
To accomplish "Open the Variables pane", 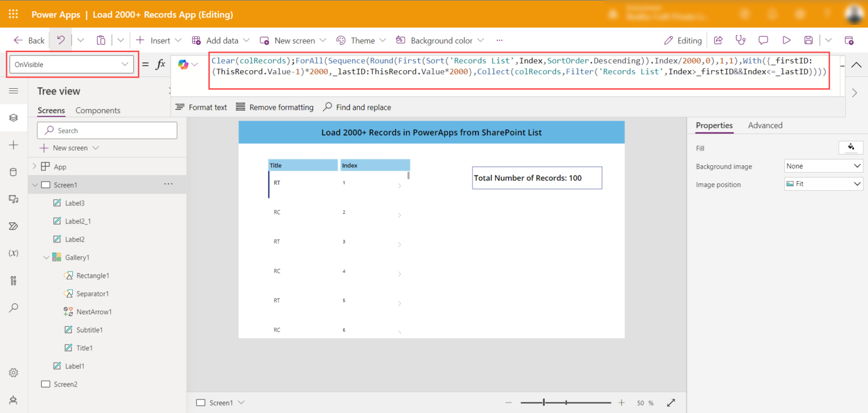I will [14, 253].
